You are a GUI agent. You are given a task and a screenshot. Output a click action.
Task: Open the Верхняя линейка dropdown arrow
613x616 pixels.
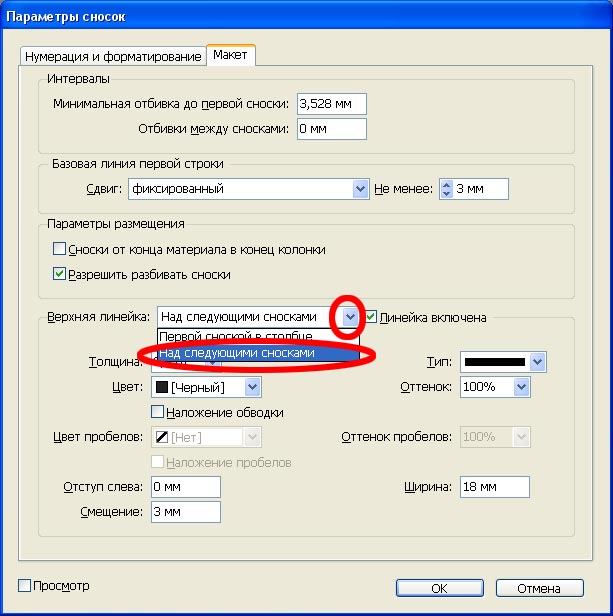(x=350, y=317)
